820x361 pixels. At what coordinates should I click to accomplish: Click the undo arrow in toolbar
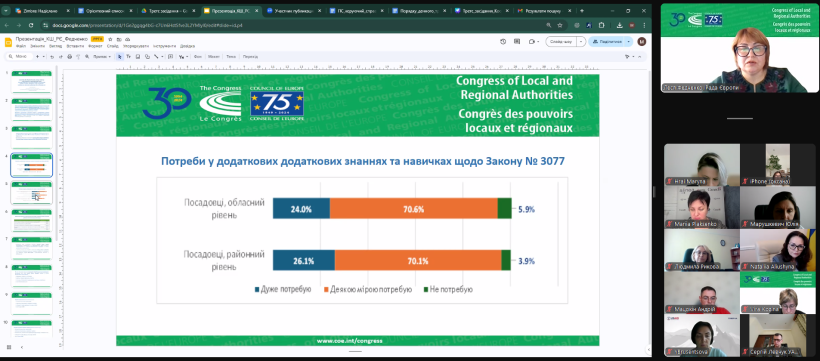click(x=52, y=57)
